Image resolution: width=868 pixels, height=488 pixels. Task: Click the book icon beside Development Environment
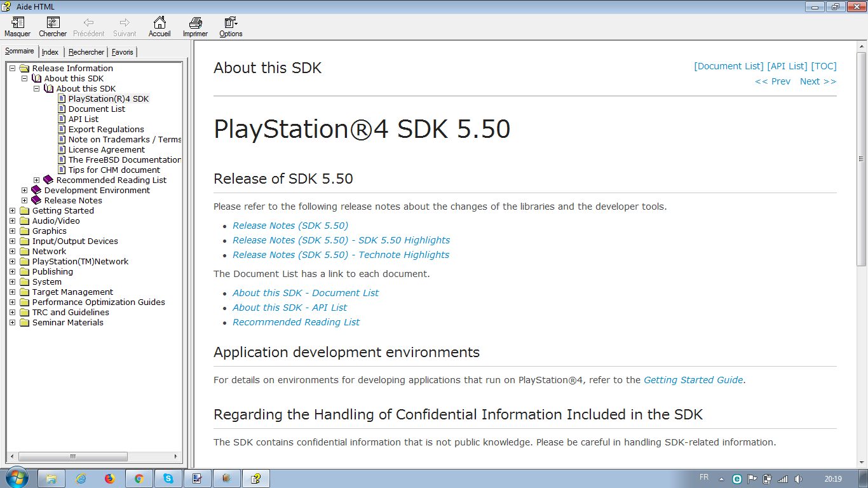pos(37,190)
